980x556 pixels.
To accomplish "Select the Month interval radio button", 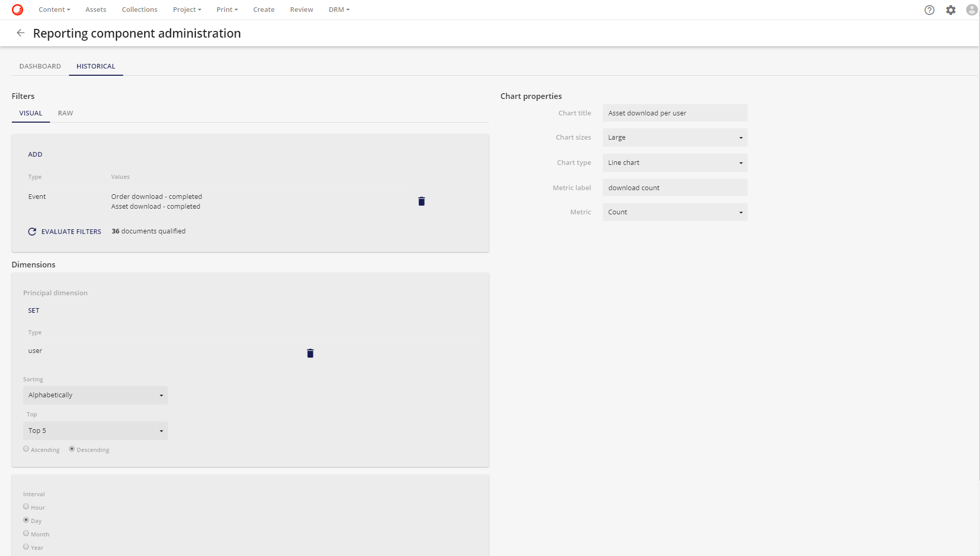I will tap(26, 533).
